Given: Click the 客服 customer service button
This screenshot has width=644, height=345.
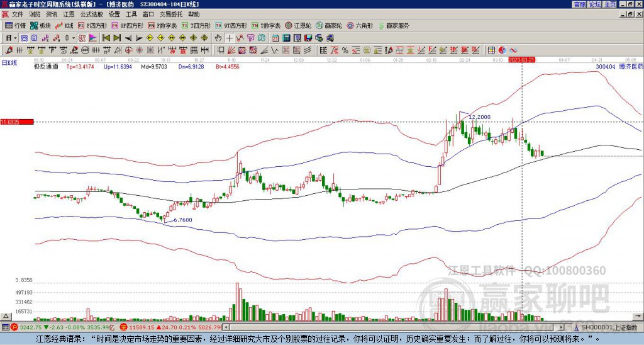Looking at the screenshot, I should (579, 4).
